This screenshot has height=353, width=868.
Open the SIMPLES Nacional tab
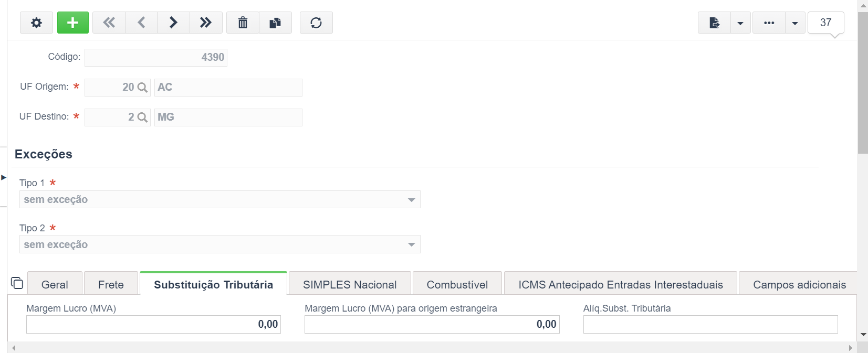click(x=350, y=284)
